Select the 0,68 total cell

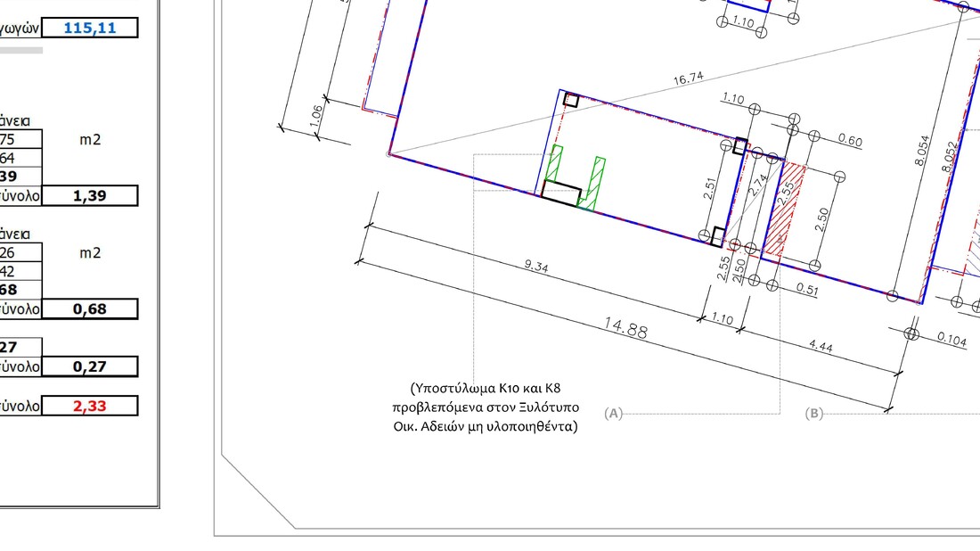coord(90,309)
